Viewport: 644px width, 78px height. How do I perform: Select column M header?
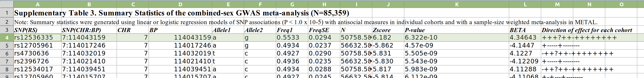557,4
